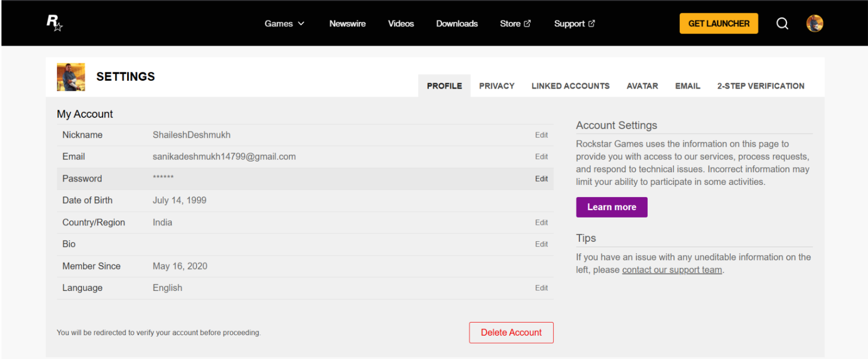Screen dimensions: 868x359
Task: Click the Store external link icon
Action: tap(527, 23)
